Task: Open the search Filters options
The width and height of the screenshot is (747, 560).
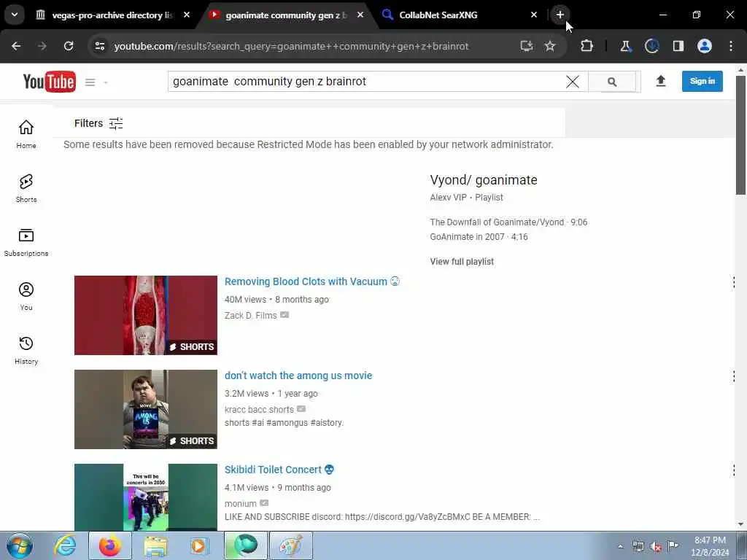Action: 98,123
